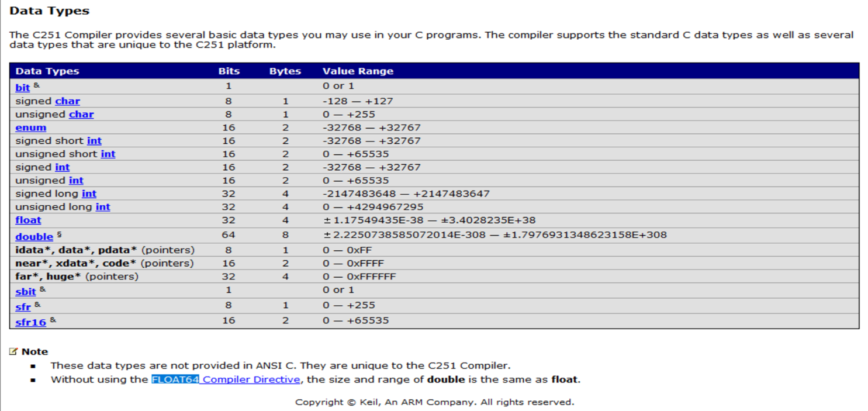Open char link in unsigned char row
The image size is (868, 411).
[x=81, y=115]
